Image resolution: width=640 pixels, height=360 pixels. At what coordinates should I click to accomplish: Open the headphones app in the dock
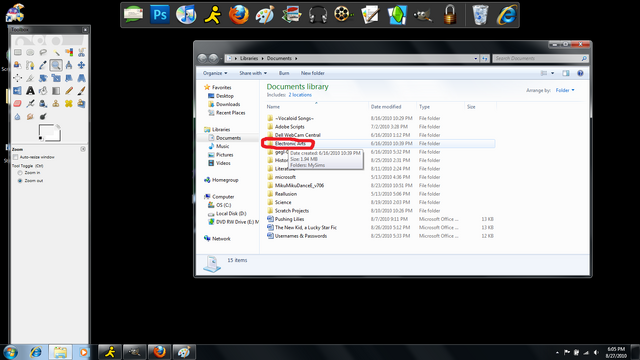318,15
